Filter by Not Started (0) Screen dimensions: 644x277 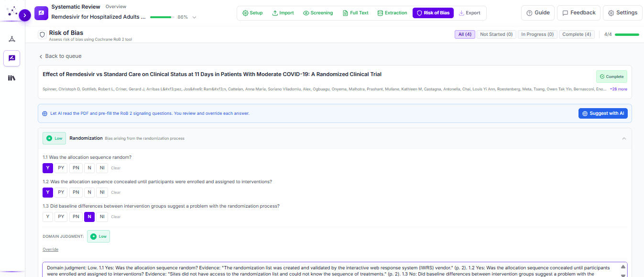pyautogui.click(x=496, y=34)
